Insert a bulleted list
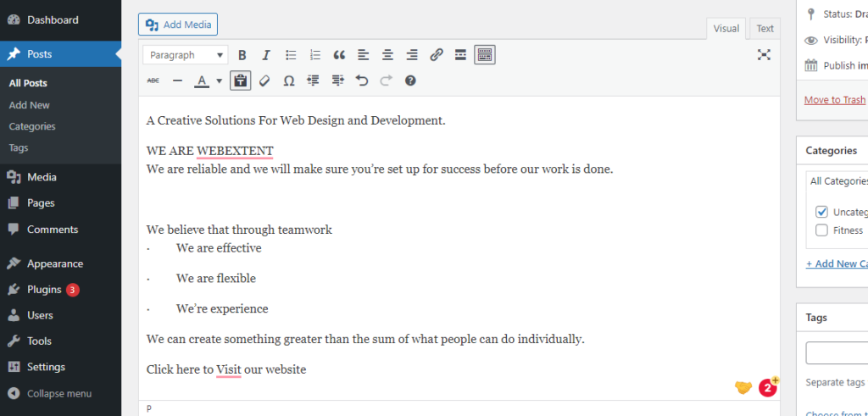The height and width of the screenshot is (416, 868). [x=291, y=55]
